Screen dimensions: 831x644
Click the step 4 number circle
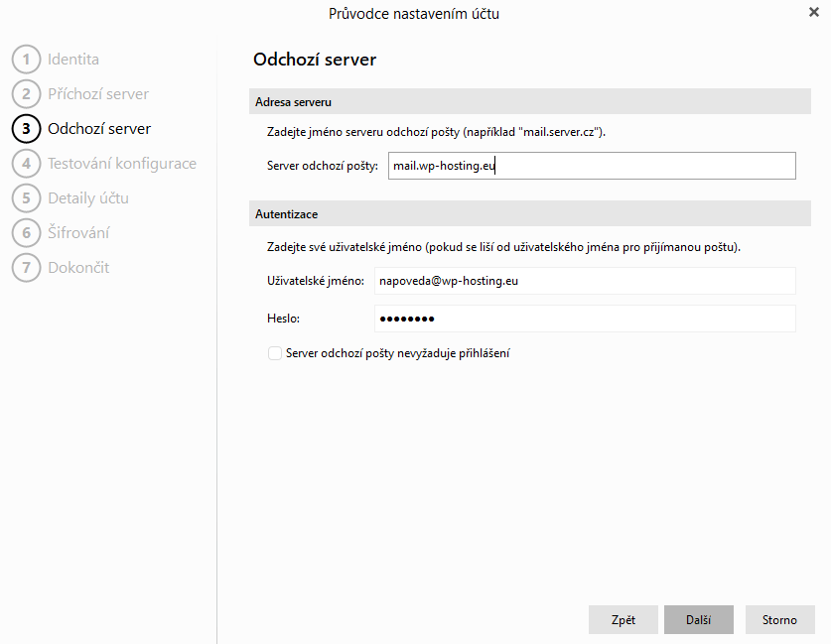(x=26, y=164)
